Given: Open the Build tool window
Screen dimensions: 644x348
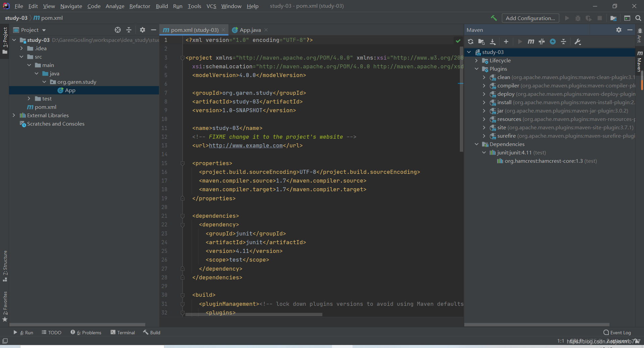Looking at the screenshot, I should tap(152, 332).
